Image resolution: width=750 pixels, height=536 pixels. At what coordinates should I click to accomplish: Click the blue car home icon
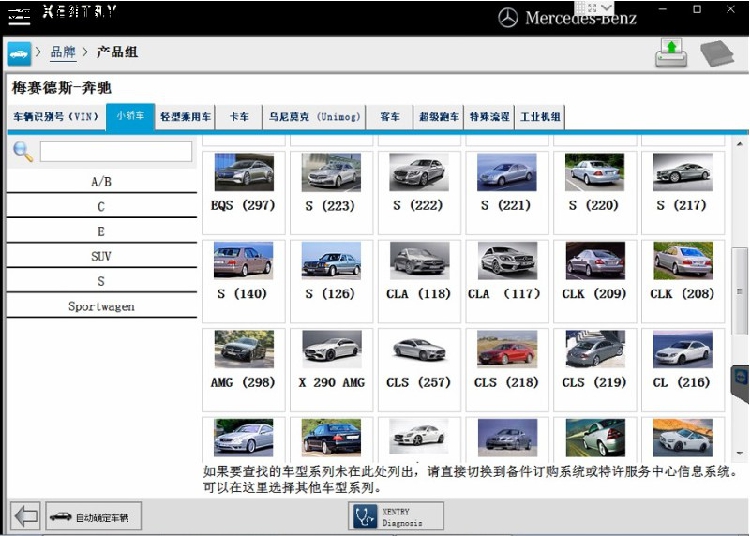tap(19, 54)
